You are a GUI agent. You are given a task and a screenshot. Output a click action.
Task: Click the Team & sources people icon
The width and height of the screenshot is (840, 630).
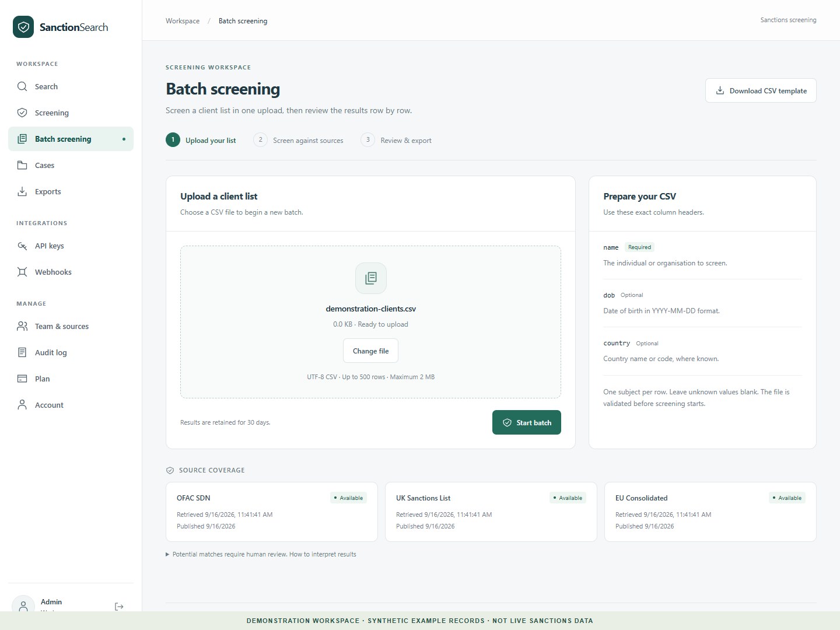tap(22, 326)
